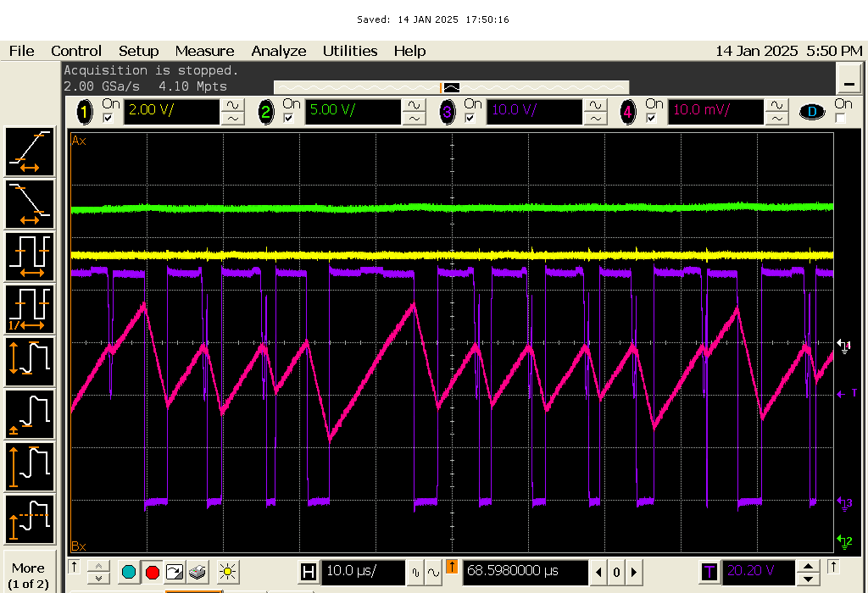
Task: Click channel 3 smaller-waveform scale button
Action: click(x=596, y=119)
